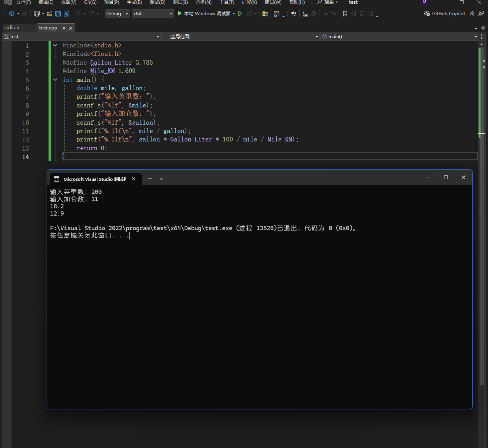
Task: Click the Save All double-disk icon
Action: click(x=66, y=13)
